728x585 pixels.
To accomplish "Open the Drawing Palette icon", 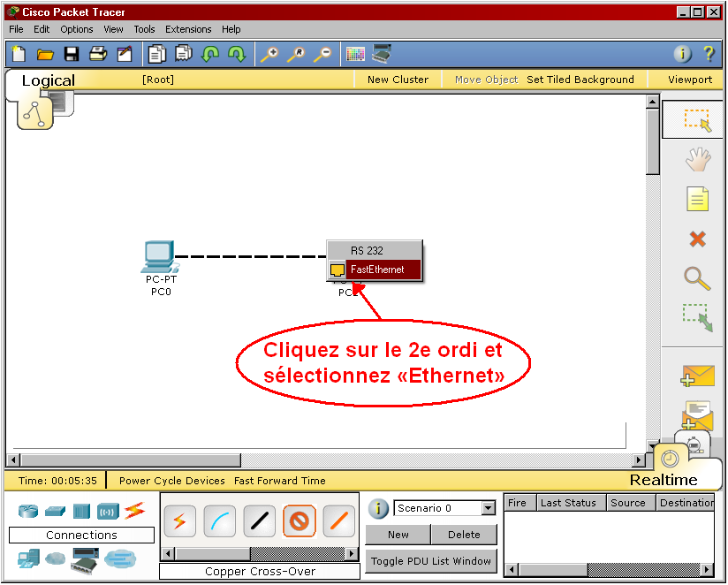I will coord(356,54).
